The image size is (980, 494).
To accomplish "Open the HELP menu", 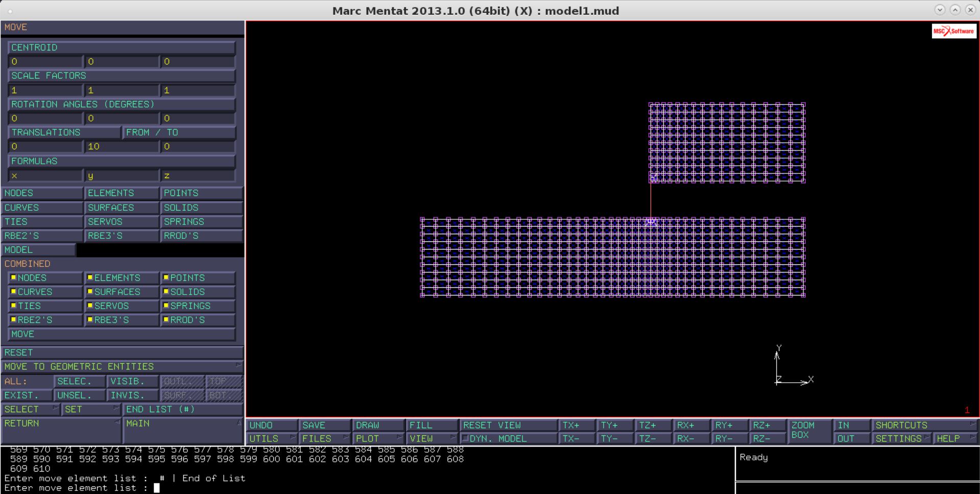I will click(955, 438).
